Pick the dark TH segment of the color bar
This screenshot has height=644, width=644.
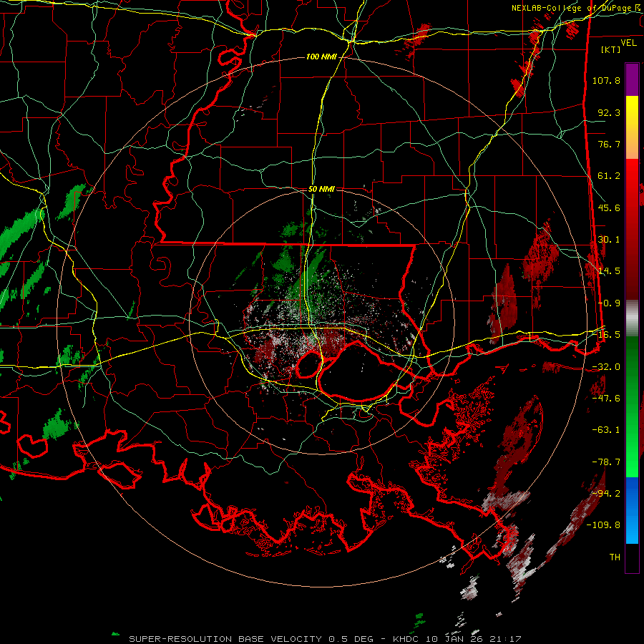pos(632,558)
